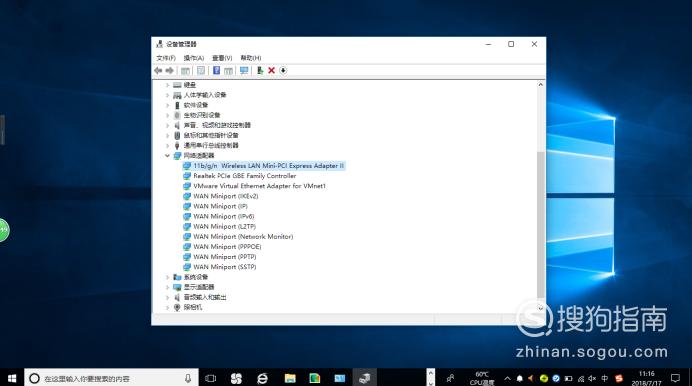Expand the 系统设备 category
The width and height of the screenshot is (692, 386).
[167, 277]
